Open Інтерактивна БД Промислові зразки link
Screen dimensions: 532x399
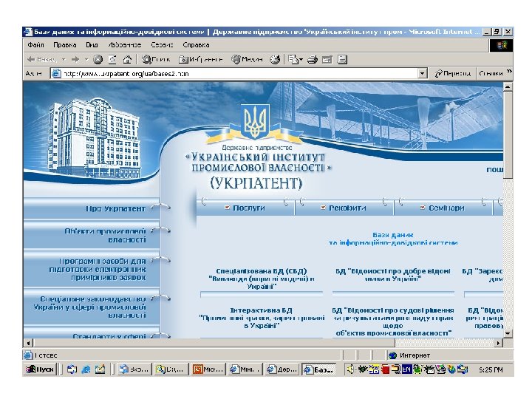[262, 318]
